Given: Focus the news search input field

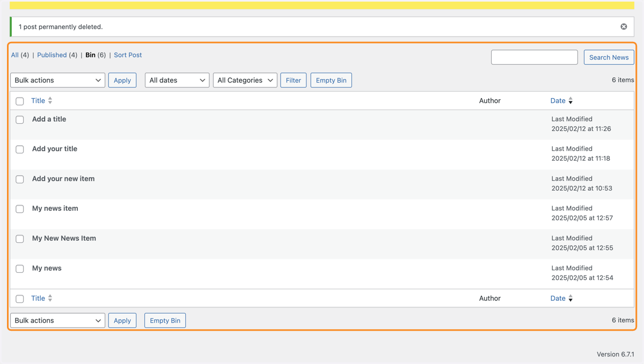Looking at the screenshot, I should [535, 57].
